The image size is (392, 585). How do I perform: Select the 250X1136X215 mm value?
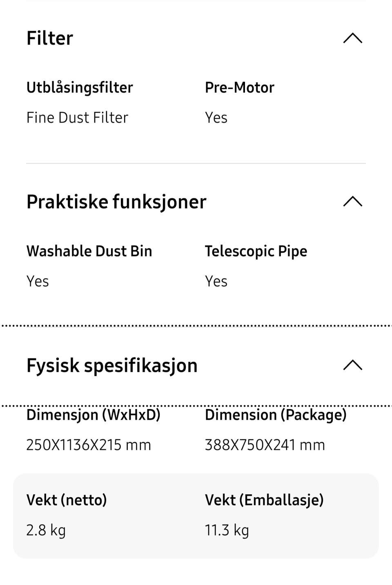click(x=89, y=445)
